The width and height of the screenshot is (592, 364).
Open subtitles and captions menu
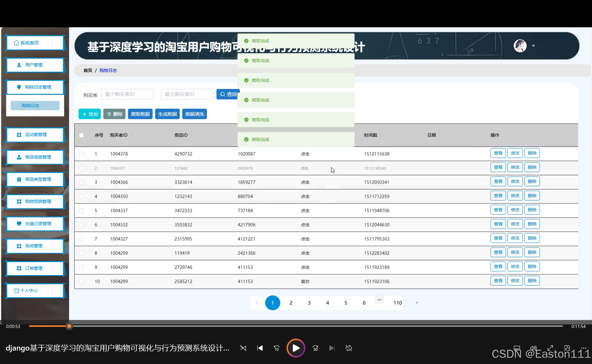pos(517,348)
